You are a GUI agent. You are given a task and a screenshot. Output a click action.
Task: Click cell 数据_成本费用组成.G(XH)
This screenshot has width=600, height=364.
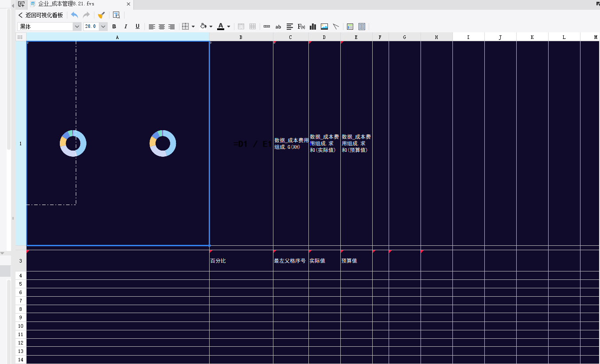coord(291,143)
